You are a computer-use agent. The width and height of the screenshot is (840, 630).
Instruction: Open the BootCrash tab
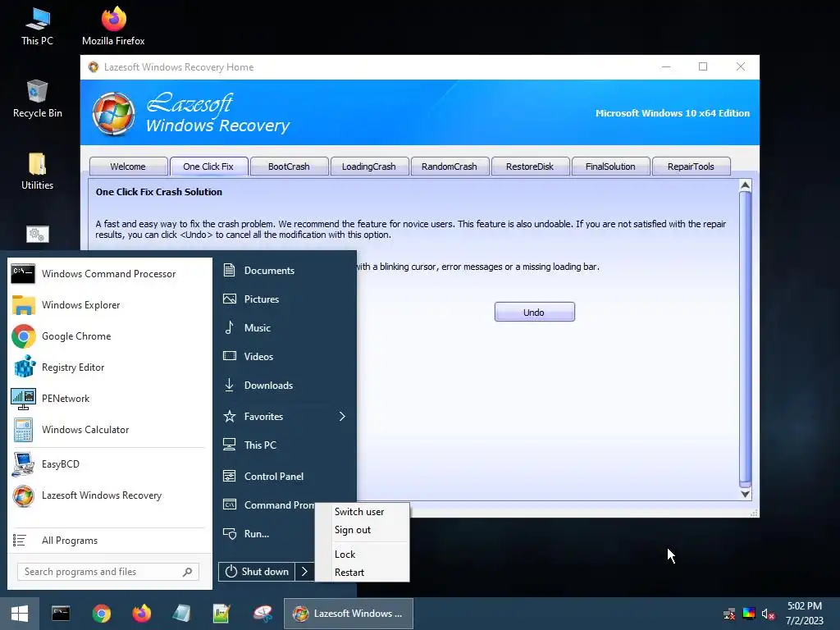tap(289, 167)
